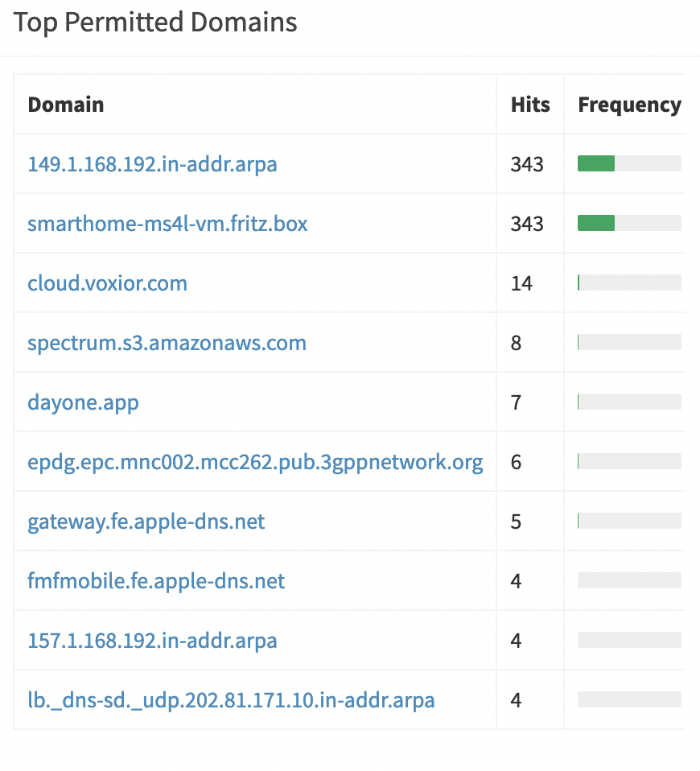Click hits count 14 for cloud.voxior.com
700x771 pixels.
coord(521,283)
